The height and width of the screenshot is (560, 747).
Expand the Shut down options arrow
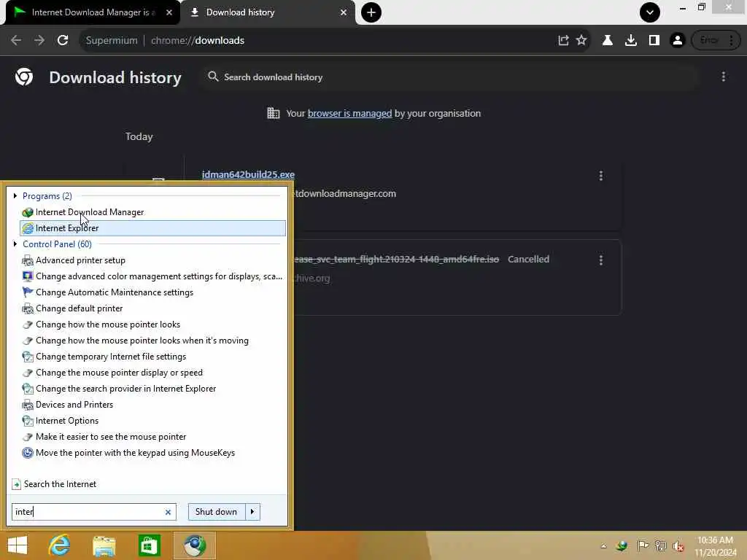point(252,512)
